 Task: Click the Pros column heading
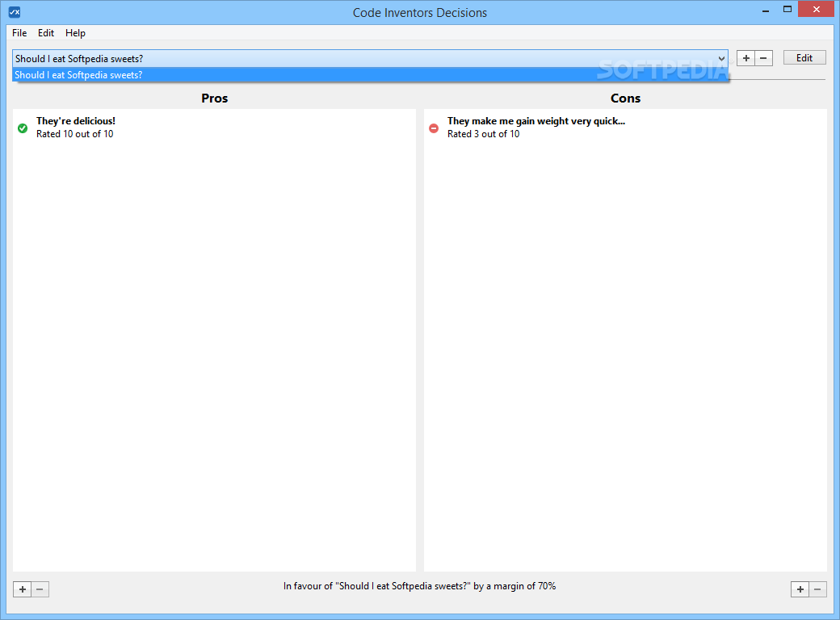pos(214,98)
